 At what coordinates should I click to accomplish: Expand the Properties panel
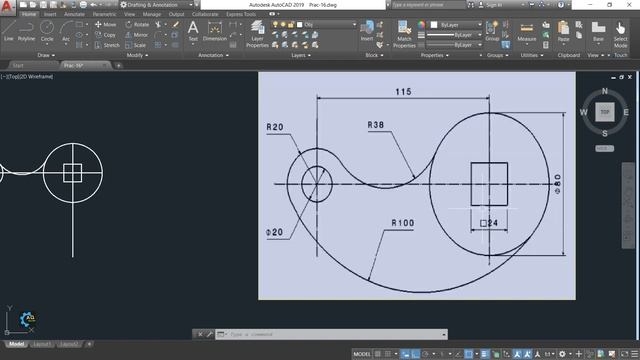435,55
